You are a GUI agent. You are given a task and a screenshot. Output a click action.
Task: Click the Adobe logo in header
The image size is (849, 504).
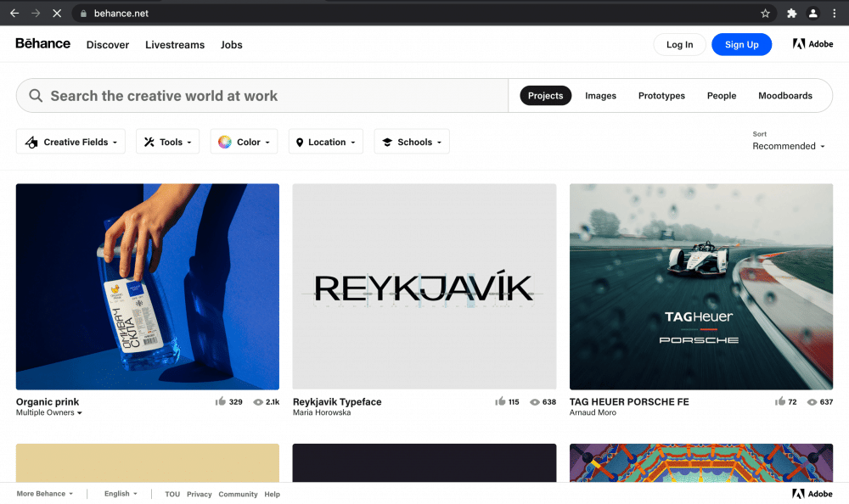812,44
